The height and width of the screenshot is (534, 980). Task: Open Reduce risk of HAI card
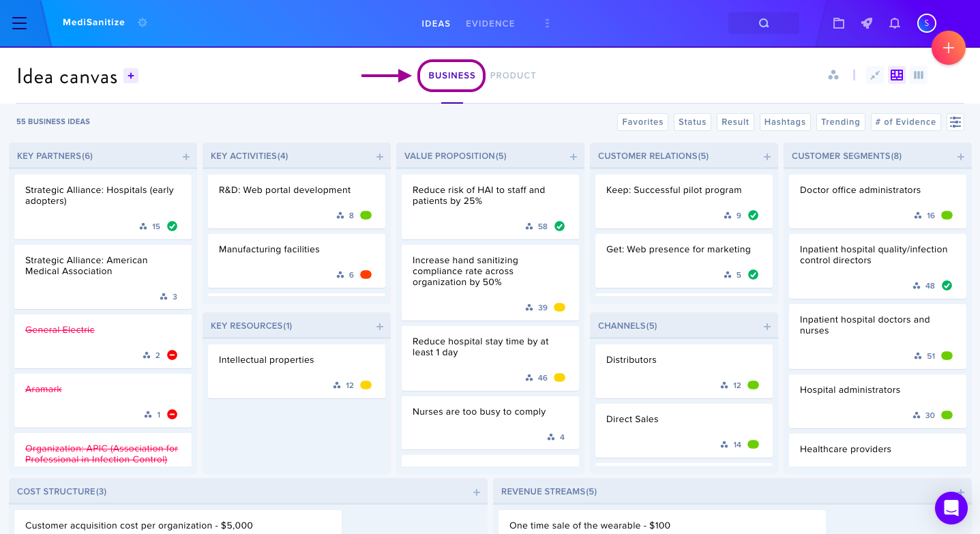(x=490, y=207)
